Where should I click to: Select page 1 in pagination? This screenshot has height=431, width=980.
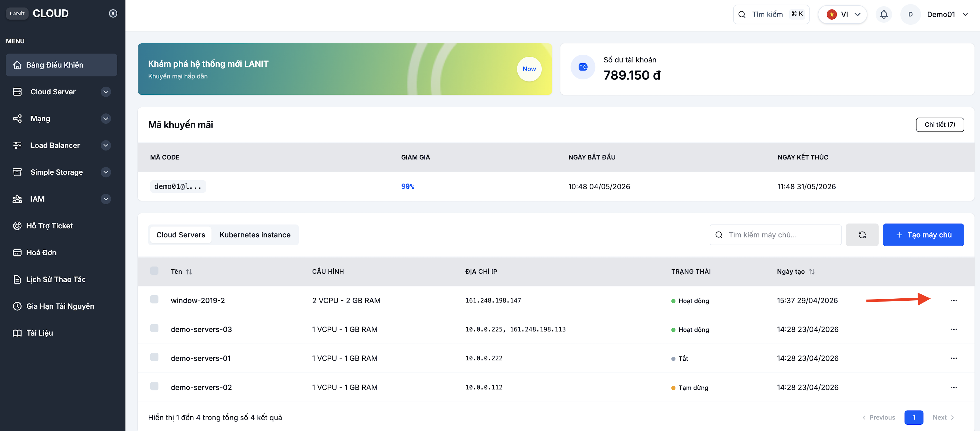tap(914, 418)
